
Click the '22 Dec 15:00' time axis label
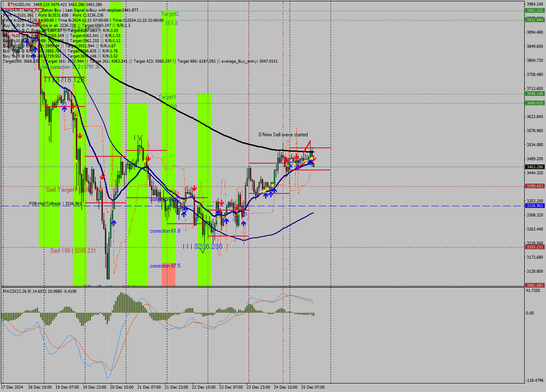click(203, 387)
